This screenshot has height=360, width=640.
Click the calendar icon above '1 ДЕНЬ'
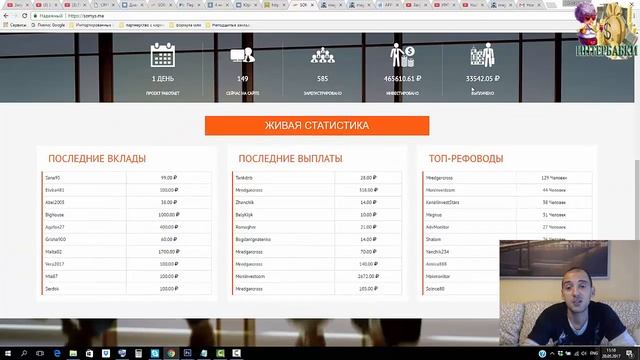(x=162, y=55)
